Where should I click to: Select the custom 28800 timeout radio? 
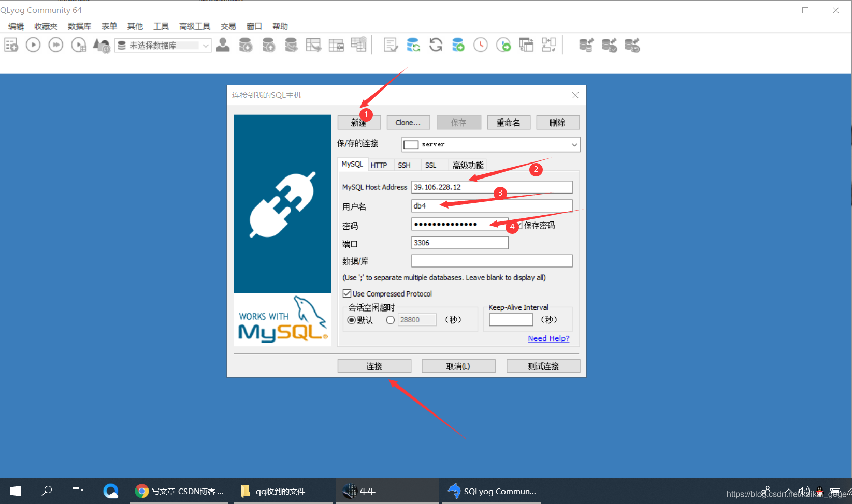tap(391, 320)
